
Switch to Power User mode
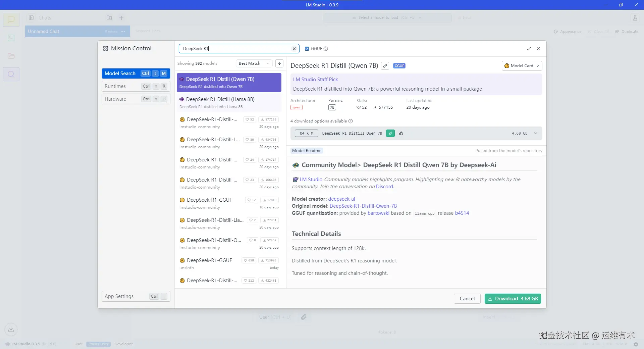(98, 344)
